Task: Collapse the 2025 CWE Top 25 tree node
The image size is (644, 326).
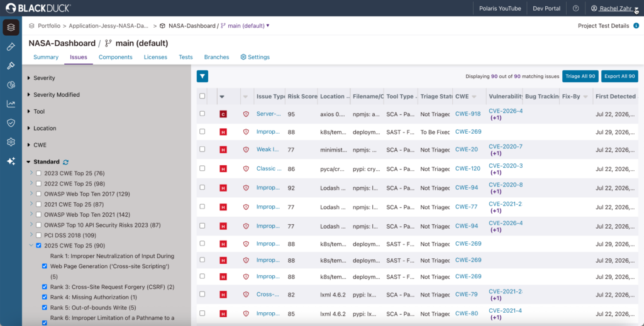Action: tap(31, 246)
